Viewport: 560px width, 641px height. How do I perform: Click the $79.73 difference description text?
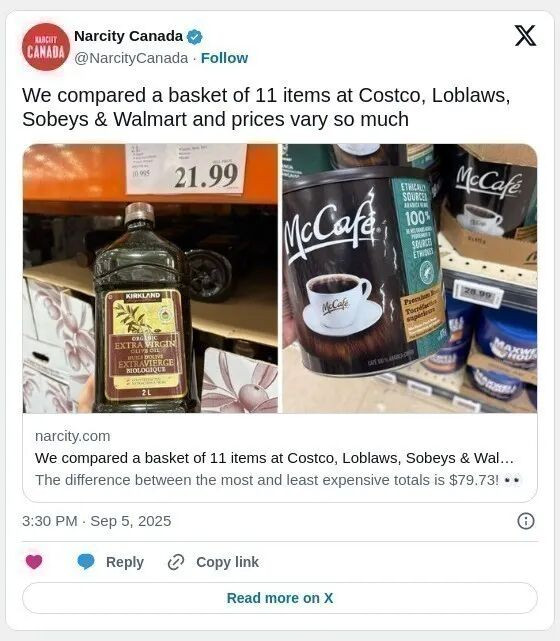pyautogui.click(x=278, y=480)
